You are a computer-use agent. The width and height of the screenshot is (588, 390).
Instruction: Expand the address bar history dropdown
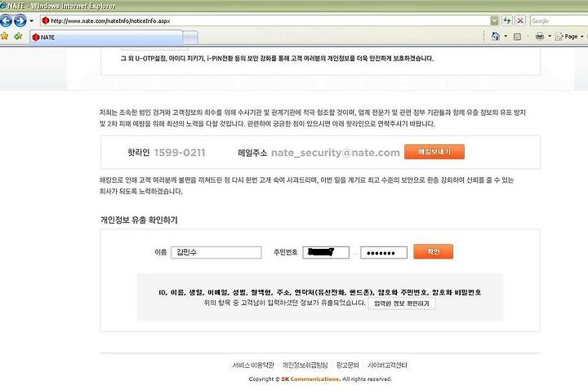pyautogui.click(x=494, y=20)
